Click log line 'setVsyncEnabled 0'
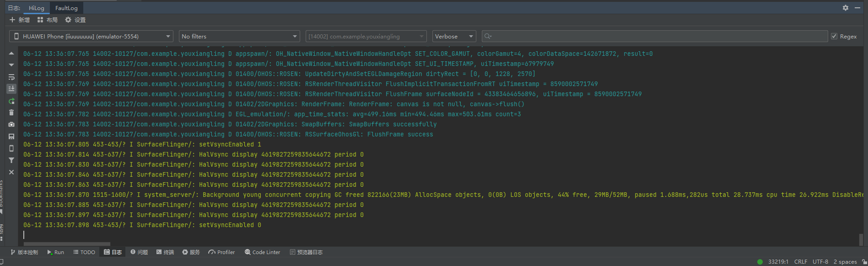This screenshot has height=266, width=868. pos(142,225)
